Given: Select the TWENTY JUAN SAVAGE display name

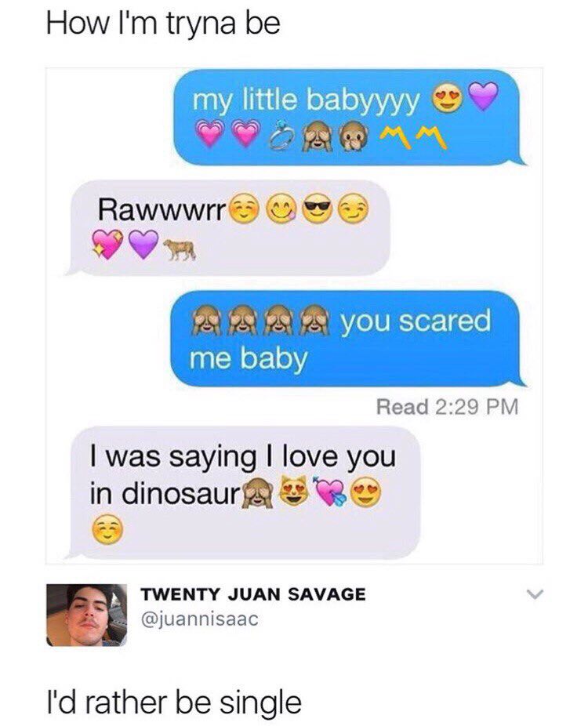Looking at the screenshot, I should pos(252,594).
